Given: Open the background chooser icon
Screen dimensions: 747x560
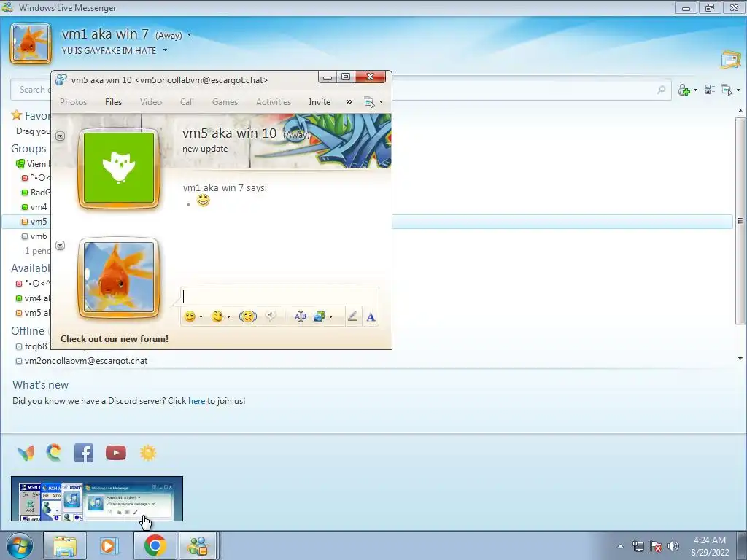Looking at the screenshot, I should click(319, 316).
